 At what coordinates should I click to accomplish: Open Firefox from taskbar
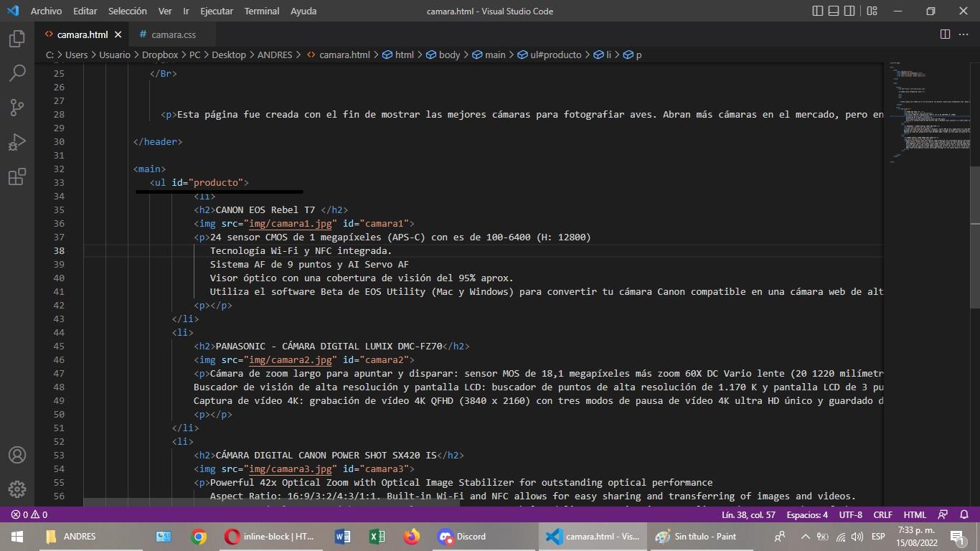411,536
